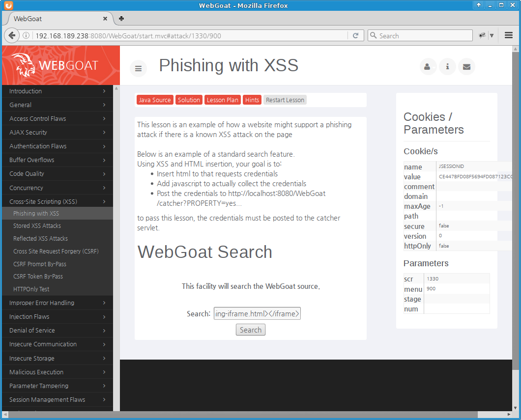Expand Buffer Overflows category
This screenshot has height=420, width=521.
(58, 160)
